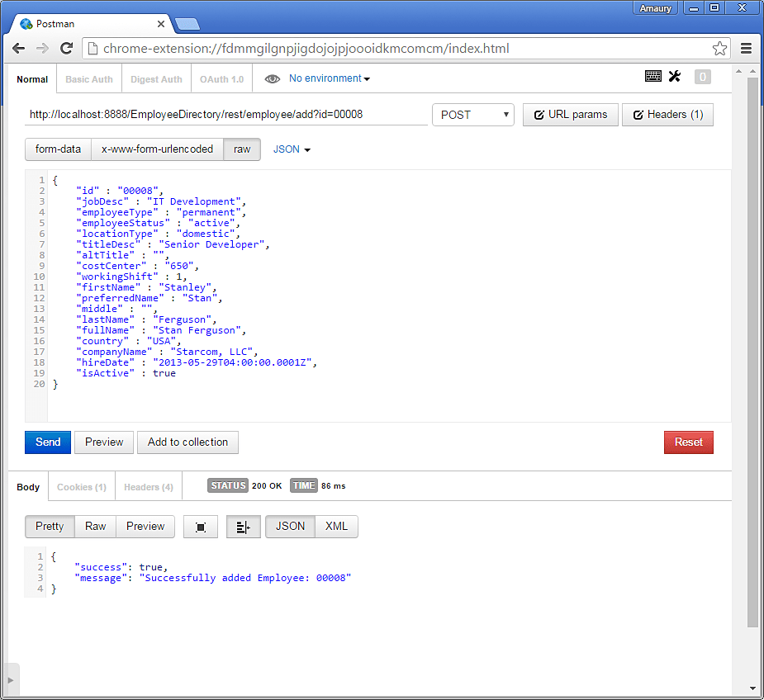Click the URL params button
The width and height of the screenshot is (764, 700).
click(571, 115)
